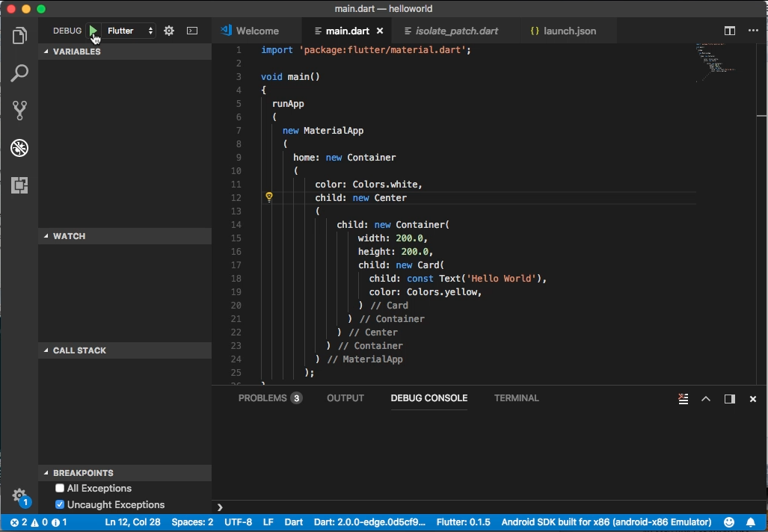Collapse the Variables section
Image resolution: width=768 pixels, height=532 pixels.
pyautogui.click(x=125, y=52)
